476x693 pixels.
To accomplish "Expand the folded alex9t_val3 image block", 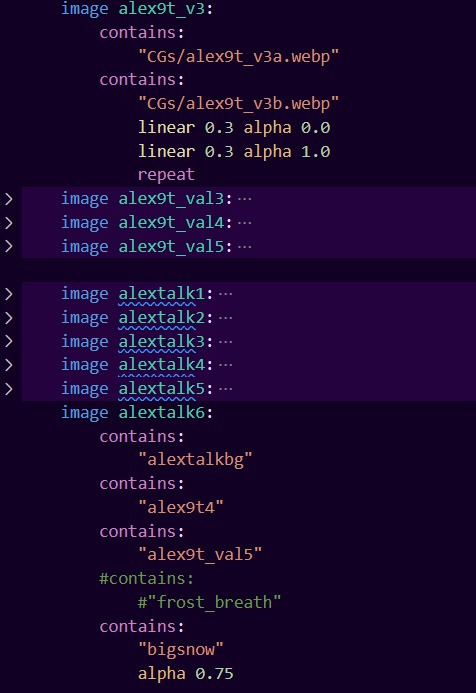I will click(8, 199).
